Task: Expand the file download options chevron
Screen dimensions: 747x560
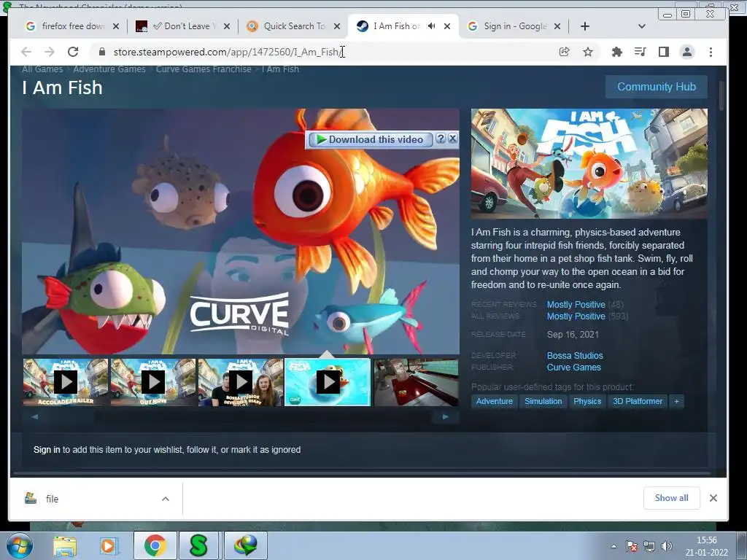Action: point(166,499)
